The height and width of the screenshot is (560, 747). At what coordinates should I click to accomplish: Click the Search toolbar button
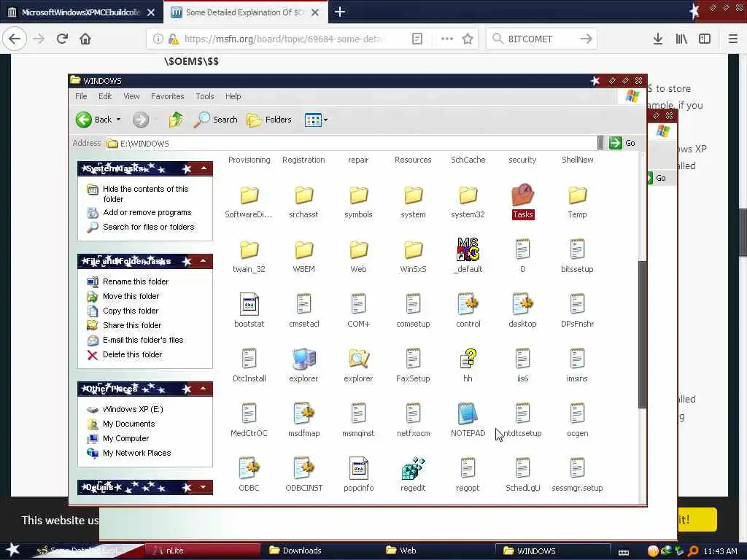click(x=215, y=120)
